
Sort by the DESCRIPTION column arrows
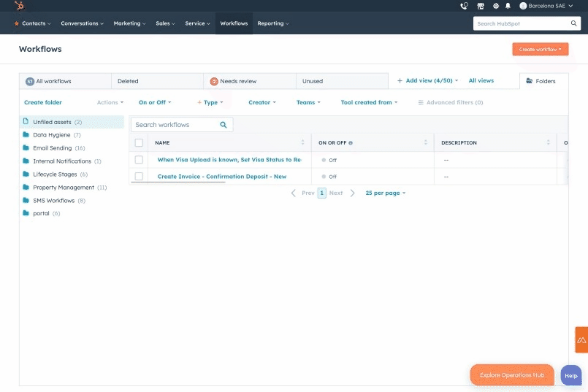click(x=549, y=142)
